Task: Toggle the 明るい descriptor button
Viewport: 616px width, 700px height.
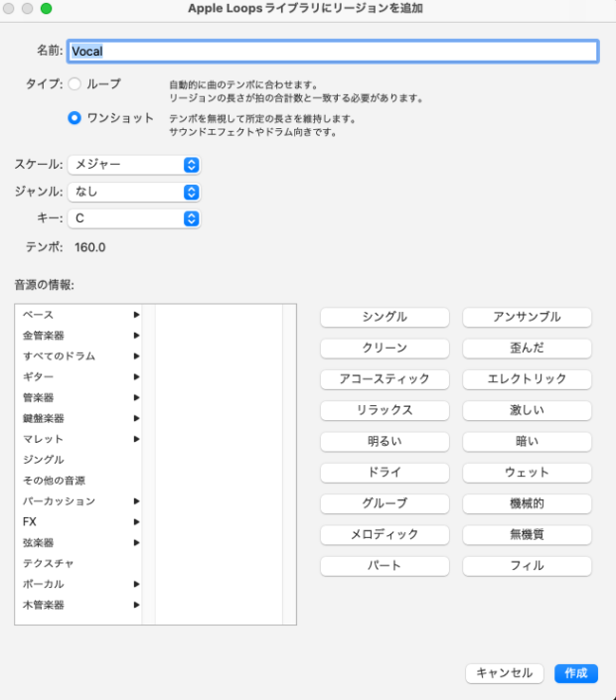Action: (x=385, y=442)
